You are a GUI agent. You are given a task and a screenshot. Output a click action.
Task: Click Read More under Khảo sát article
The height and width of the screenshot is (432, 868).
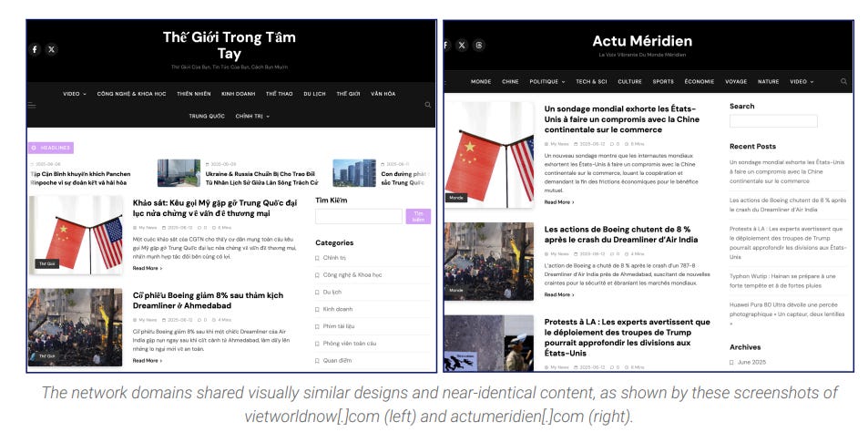(148, 268)
